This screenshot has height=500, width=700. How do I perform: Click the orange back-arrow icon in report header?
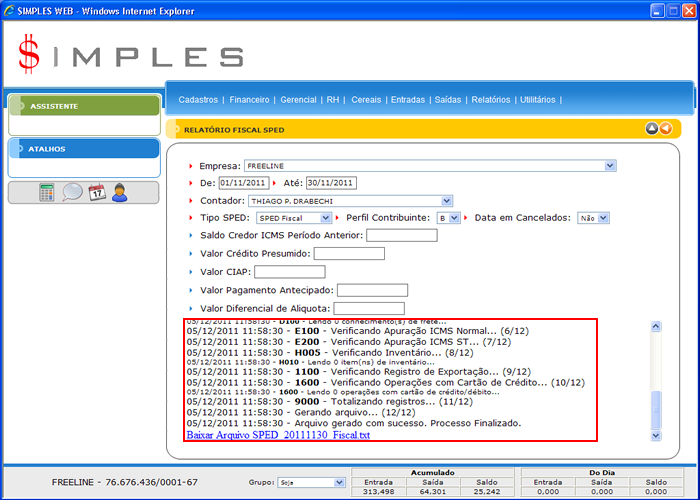pos(666,128)
